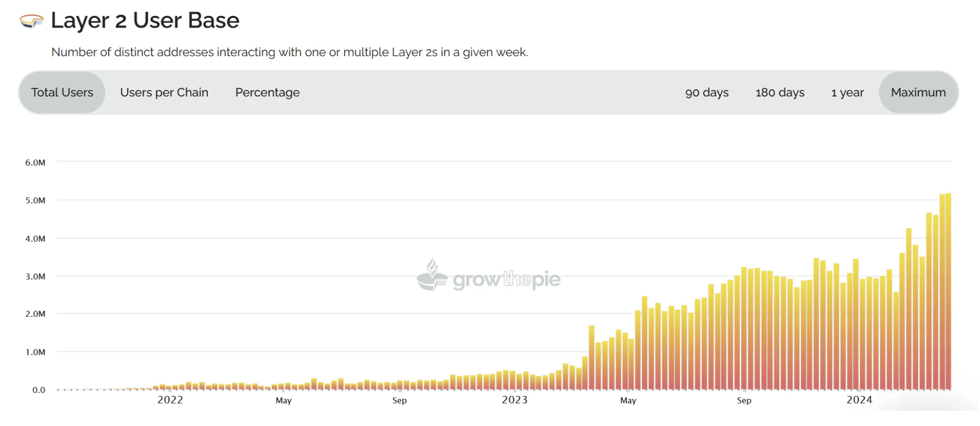Click the May label after 2023

click(x=628, y=400)
